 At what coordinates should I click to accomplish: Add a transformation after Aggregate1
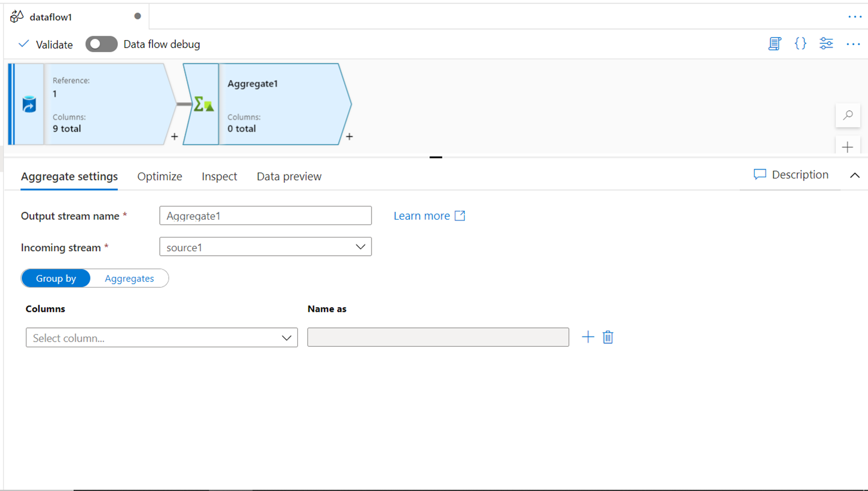(x=349, y=137)
